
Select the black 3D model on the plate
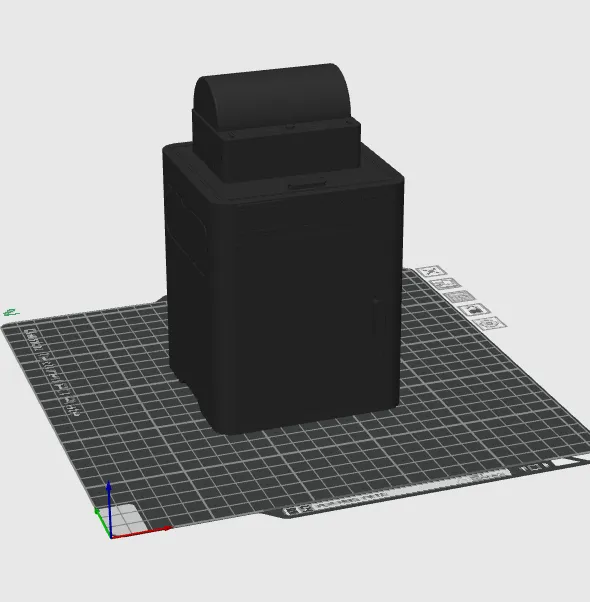tap(283, 251)
